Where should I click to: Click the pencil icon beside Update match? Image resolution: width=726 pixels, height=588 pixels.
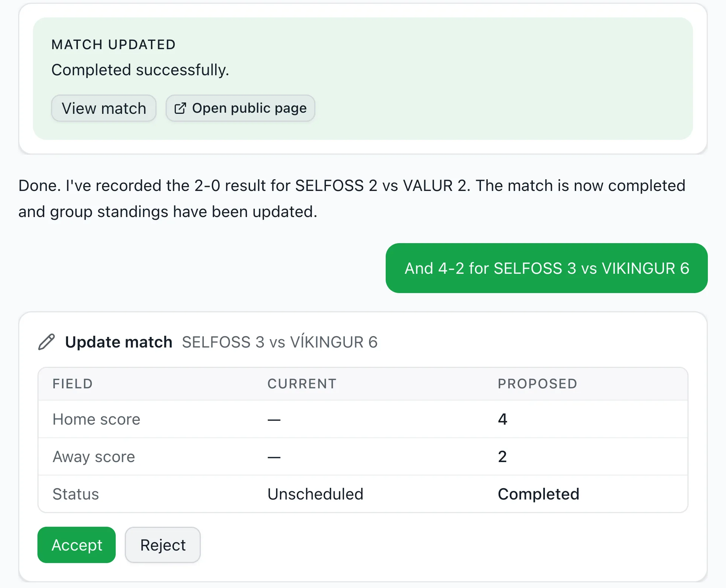(47, 342)
